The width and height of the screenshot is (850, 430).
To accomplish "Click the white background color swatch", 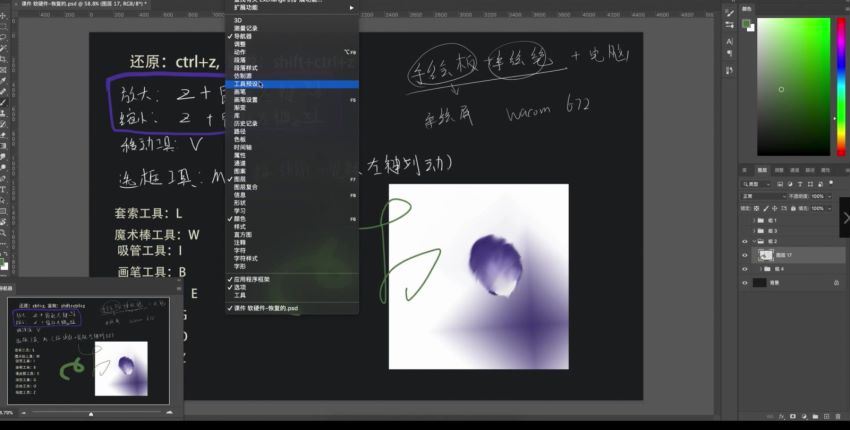I will pos(751,28).
